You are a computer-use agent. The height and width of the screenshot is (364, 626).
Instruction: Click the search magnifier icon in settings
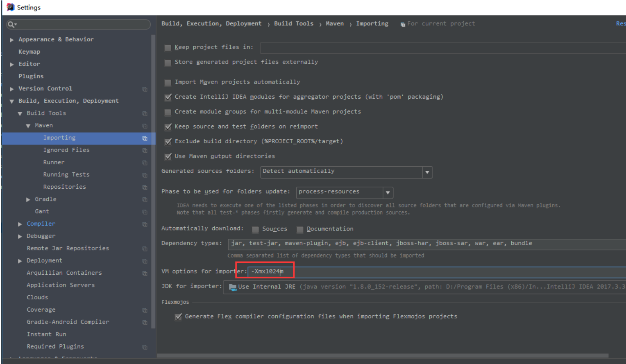click(x=11, y=25)
